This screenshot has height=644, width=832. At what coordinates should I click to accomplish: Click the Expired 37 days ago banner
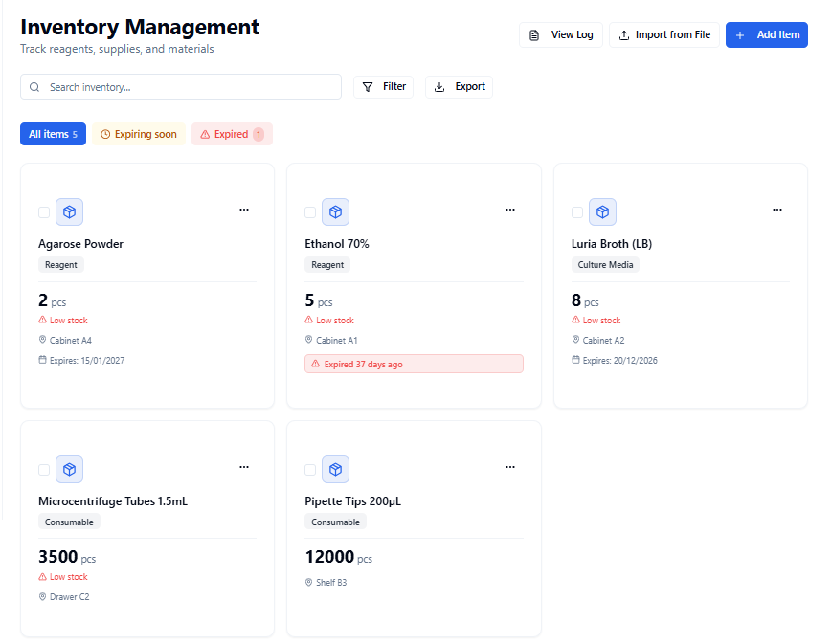pyautogui.click(x=414, y=364)
